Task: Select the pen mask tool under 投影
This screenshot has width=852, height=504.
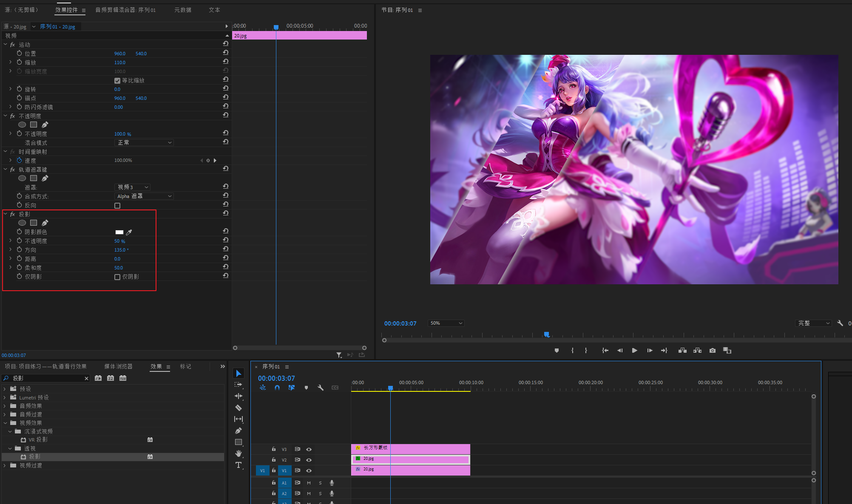Action: [45, 223]
